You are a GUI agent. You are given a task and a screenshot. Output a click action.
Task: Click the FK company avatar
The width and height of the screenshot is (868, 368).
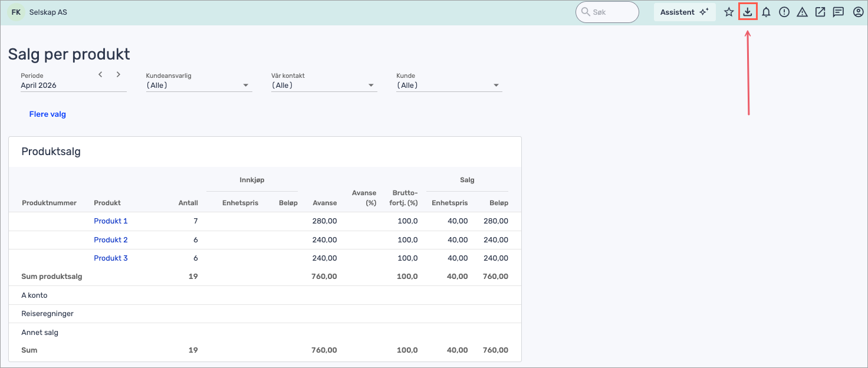click(16, 12)
